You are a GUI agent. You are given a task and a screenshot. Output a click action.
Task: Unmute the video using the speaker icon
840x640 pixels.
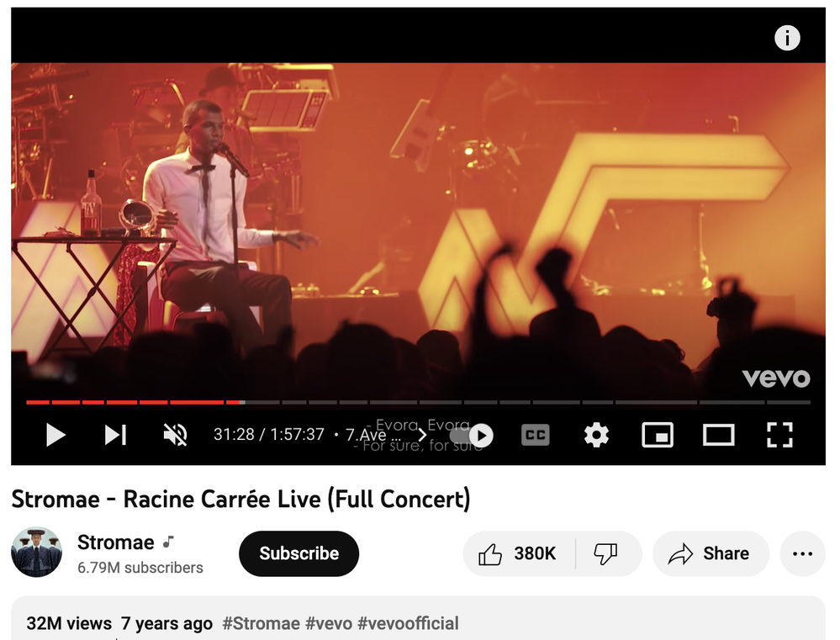coord(175,435)
